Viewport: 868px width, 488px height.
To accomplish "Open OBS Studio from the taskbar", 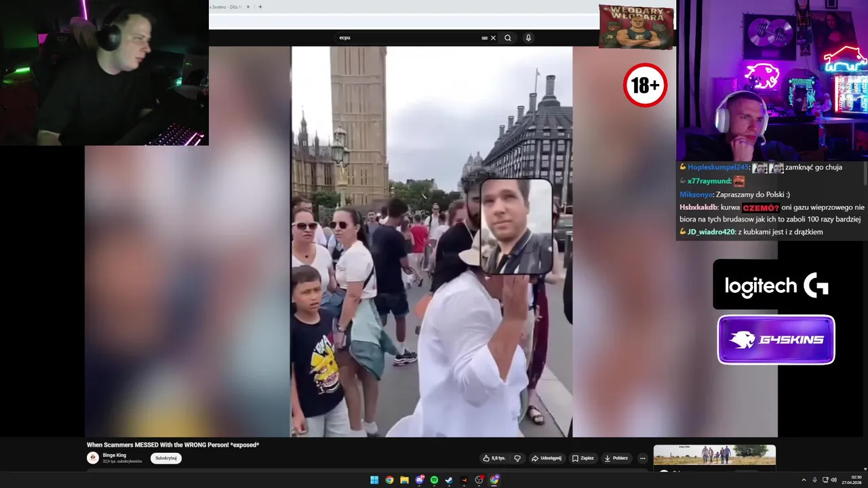I will click(479, 480).
